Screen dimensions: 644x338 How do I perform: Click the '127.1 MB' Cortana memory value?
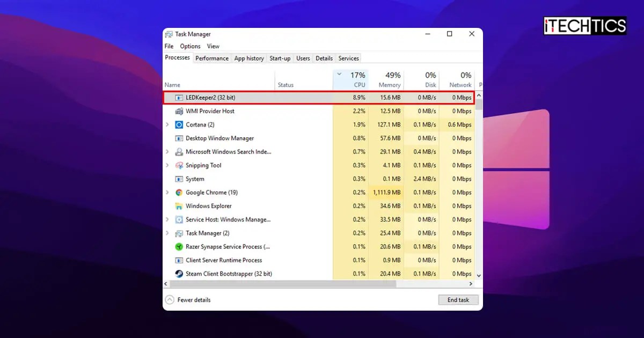[390, 124]
